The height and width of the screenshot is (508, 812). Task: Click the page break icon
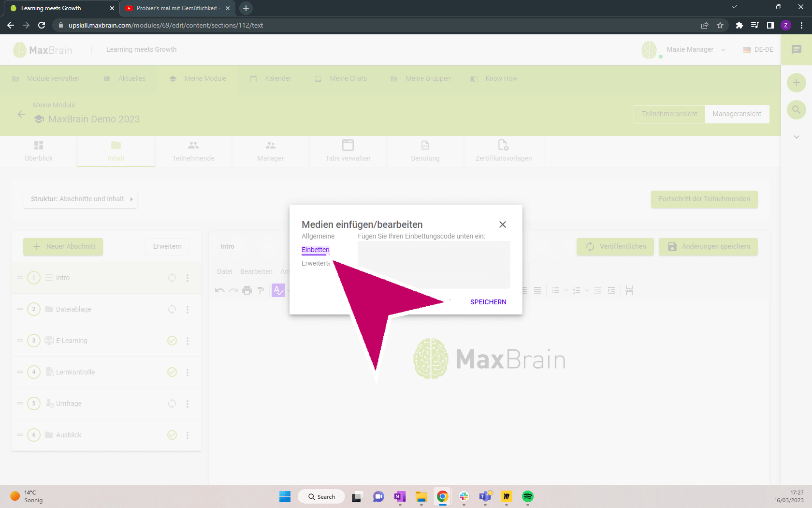(629, 290)
